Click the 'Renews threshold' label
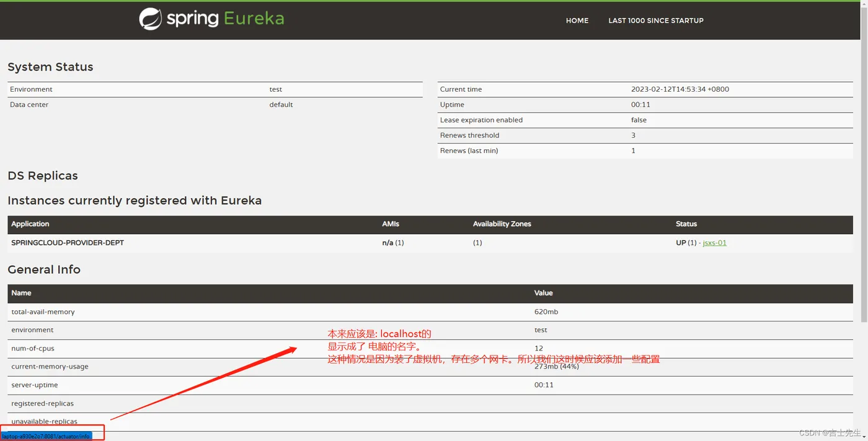Image resolution: width=868 pixels, height=441 pixels. [469, 135]
